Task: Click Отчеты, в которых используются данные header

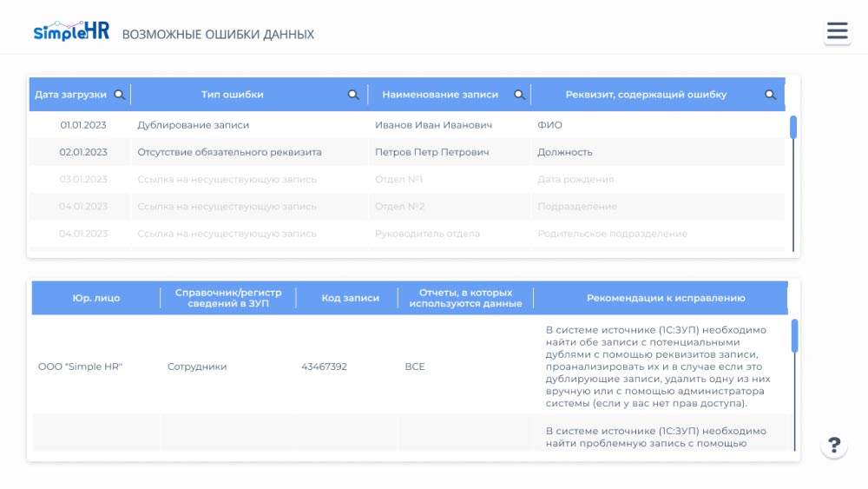Action: coord(465,298)
